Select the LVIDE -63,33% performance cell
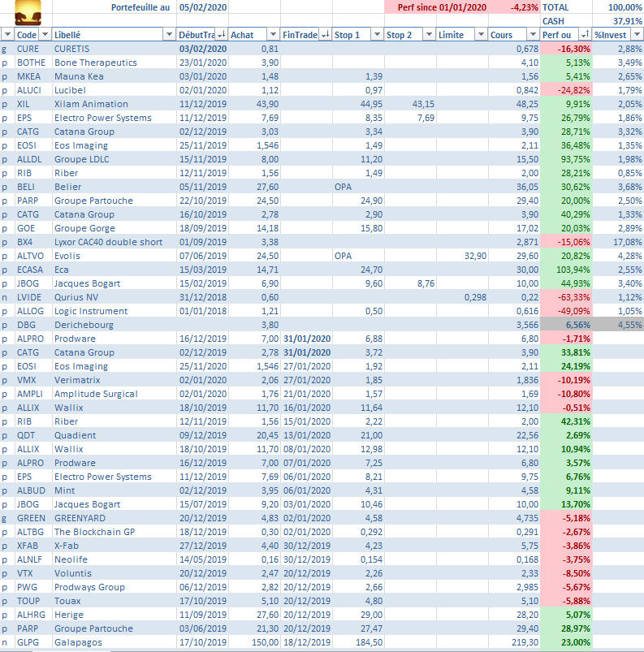 click(566, 297)
